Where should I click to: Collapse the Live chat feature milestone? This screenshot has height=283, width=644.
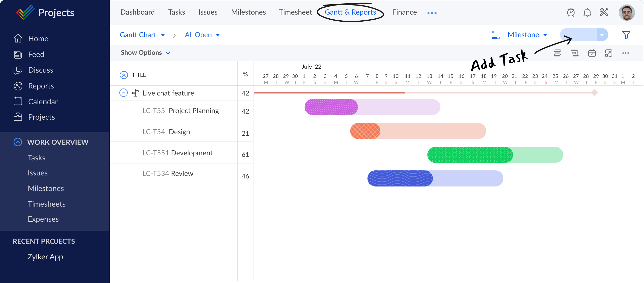click(123, 93)
